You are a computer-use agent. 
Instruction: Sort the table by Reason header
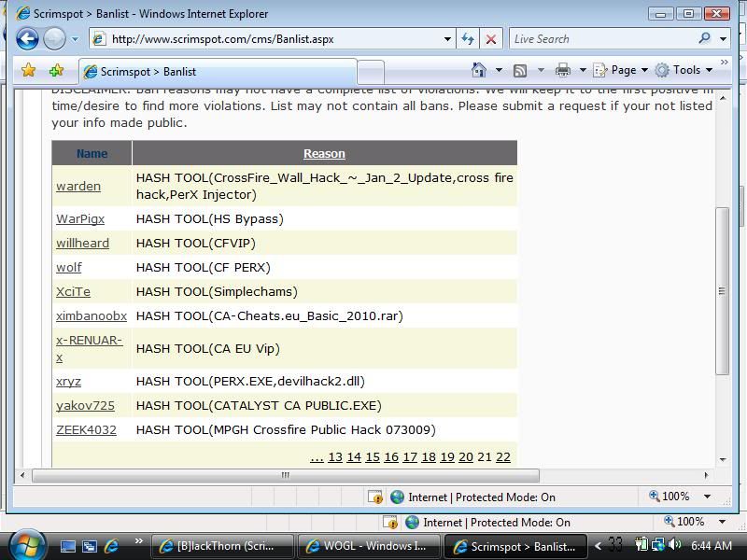(324, 153)
